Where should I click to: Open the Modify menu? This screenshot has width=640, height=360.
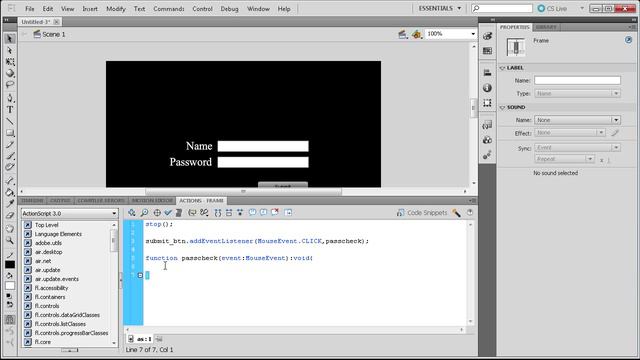pyautogui.click(x=116, y=9)
